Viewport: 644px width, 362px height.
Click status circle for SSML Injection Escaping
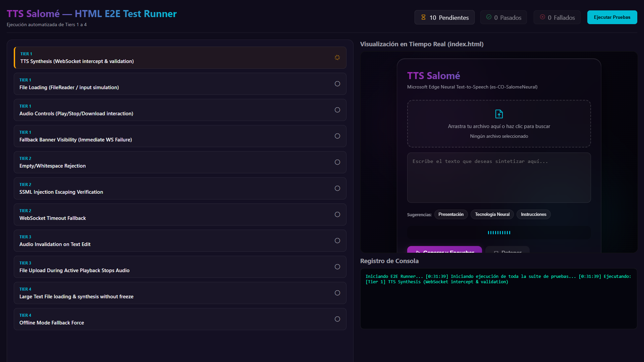click(337, 188)
